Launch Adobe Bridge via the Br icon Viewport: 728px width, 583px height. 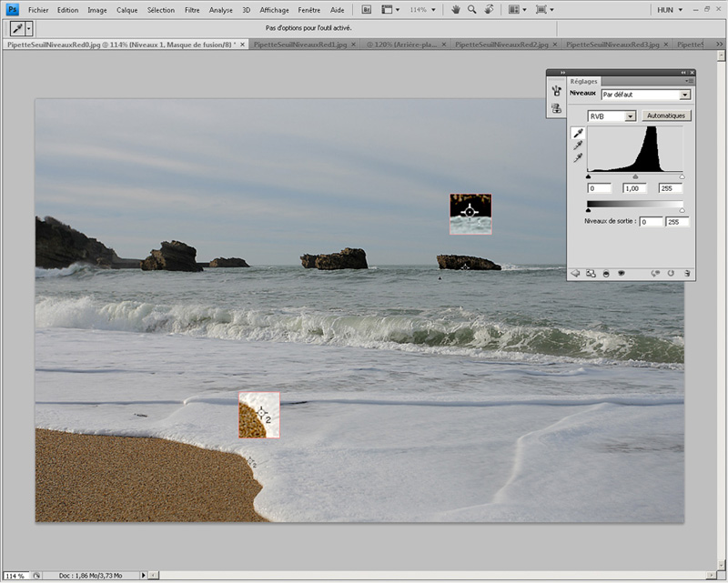coord(367,10)
